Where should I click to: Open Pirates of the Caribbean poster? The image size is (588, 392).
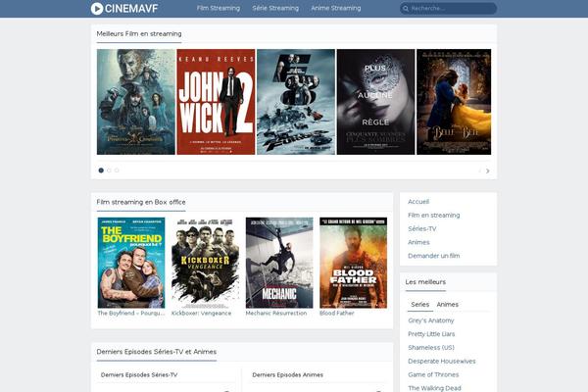point(136,102)
